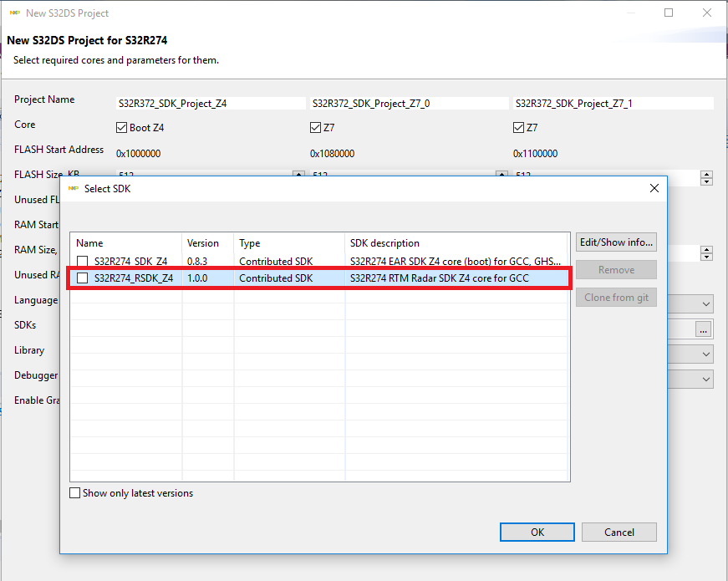This screenshot has width=728, height=581.
Task: Click the S32R372_SDK_Project_Z7_0 name field
Action: click(x=409, y=104)
